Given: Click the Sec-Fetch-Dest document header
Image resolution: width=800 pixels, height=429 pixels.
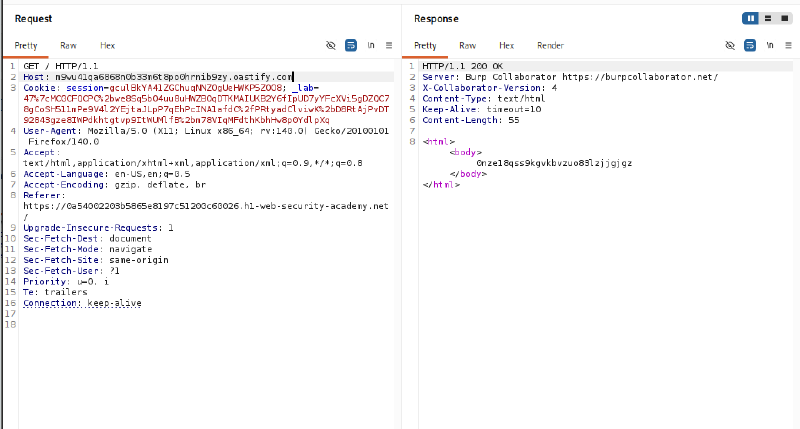Looking at the screenshot, I should click(x=87, y=238).
